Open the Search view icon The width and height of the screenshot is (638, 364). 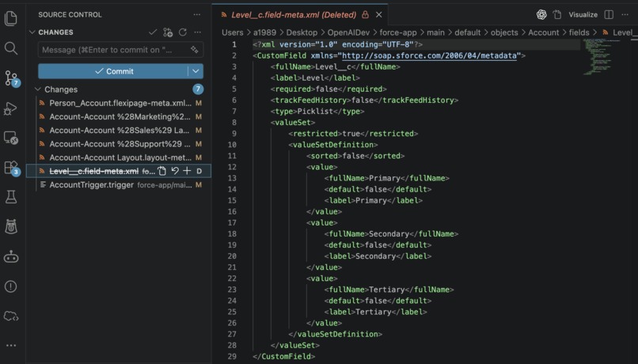[x=11, y=48]
